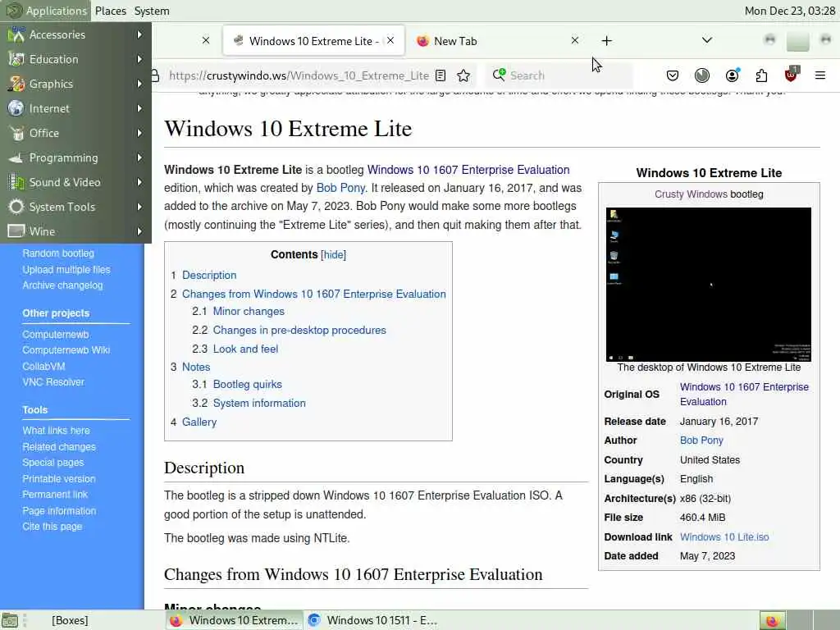Image resolution: width=840 pixels, height=630 pixels.
Task: Open Archive changelog sidebar link
Action: (62, 285)
